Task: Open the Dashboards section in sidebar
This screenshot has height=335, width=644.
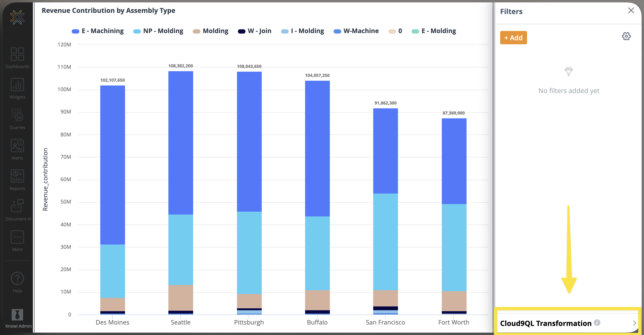Action: tap(17, 58)
